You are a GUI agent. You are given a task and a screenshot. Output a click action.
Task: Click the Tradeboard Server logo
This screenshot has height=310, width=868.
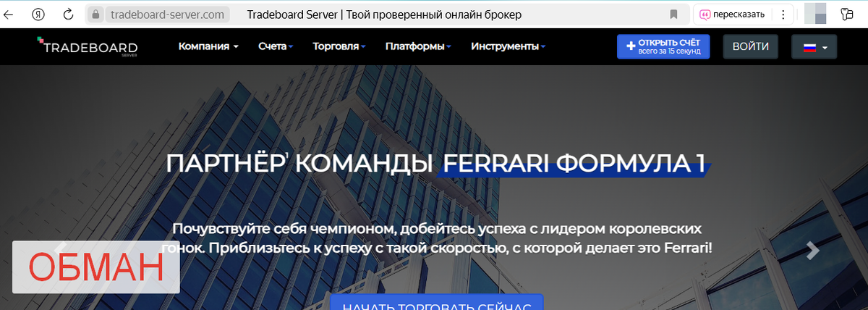click(x=88, y=46)
